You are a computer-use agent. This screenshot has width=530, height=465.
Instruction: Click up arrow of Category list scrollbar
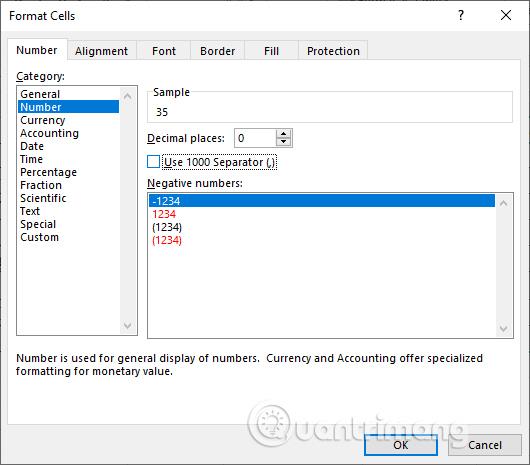(127, 97)
